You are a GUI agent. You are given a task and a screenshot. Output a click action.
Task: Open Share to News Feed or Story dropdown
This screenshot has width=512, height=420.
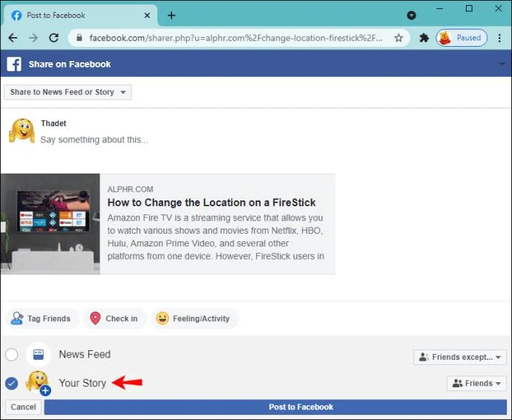click(x=68, y=92)
